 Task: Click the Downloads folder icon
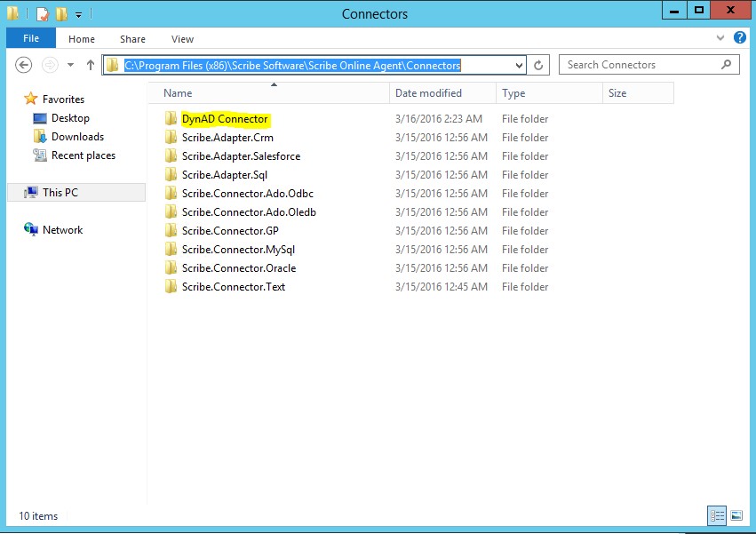pyautogui.click(x=40, y=137)
